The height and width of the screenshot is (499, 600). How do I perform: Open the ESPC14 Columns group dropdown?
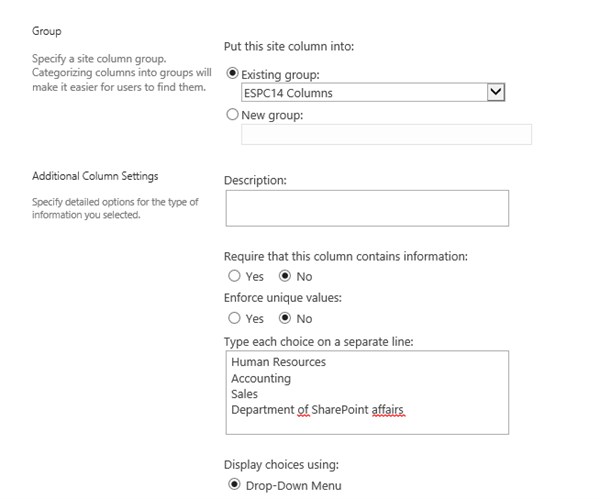click(362, 93)
